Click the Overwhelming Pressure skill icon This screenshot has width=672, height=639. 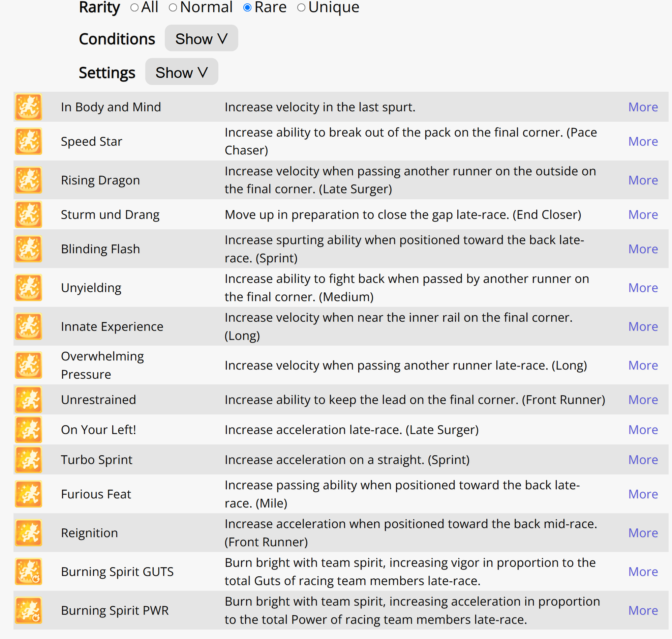[28, 366]
